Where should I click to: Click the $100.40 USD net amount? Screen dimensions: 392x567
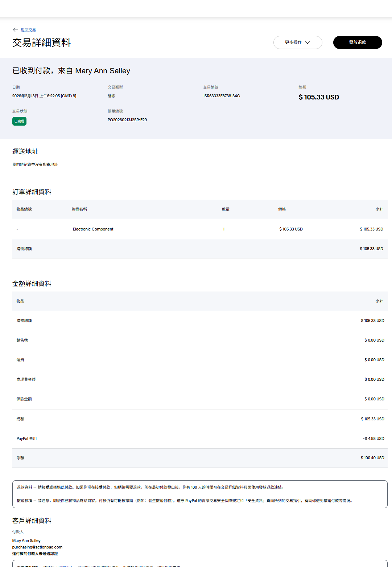(x=372, y=458)
